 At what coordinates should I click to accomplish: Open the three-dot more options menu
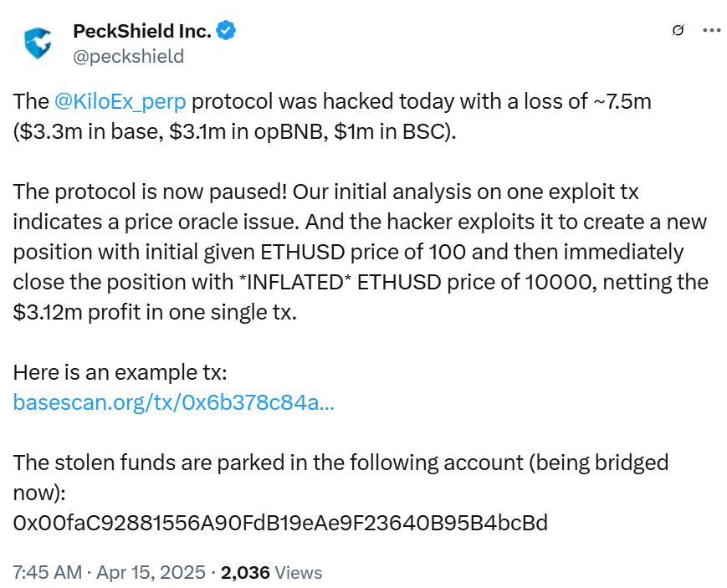pyautogui.click(x=711, y=31)
